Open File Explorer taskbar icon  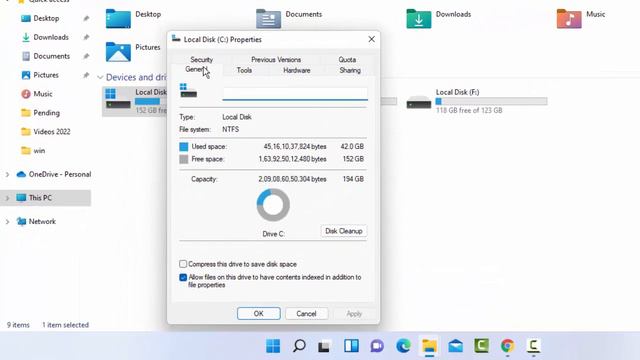tap(429, 346)
